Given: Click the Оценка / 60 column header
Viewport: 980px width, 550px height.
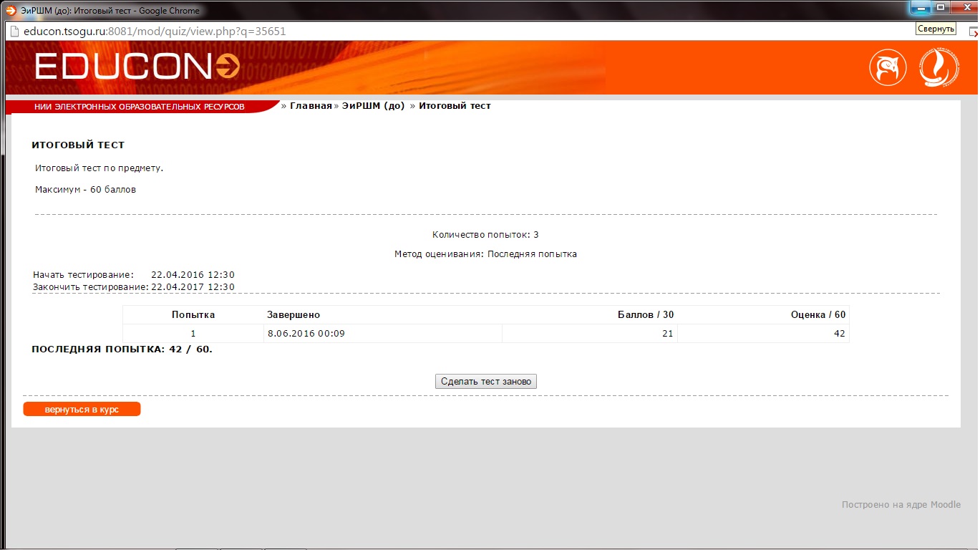Looking at the screenshot, I should tap(818, 315).
